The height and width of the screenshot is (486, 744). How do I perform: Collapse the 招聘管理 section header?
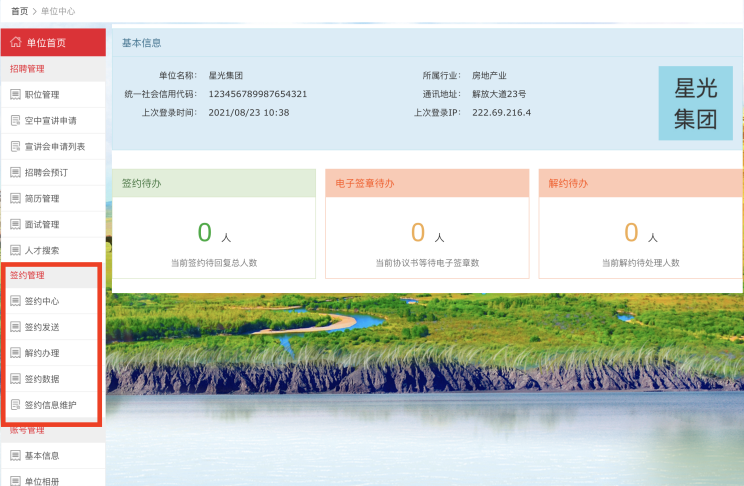click(27, 69)
